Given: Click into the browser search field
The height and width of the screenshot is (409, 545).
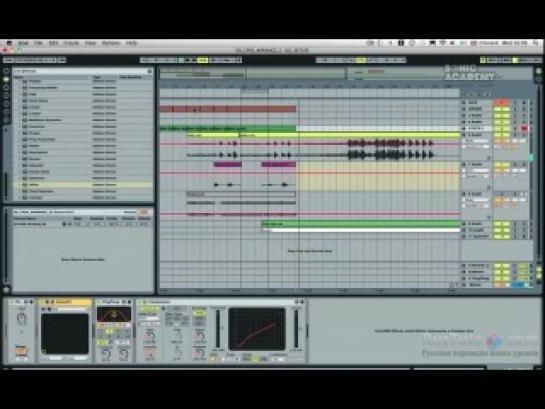Looking at the screenshot, I should (80, 71).
